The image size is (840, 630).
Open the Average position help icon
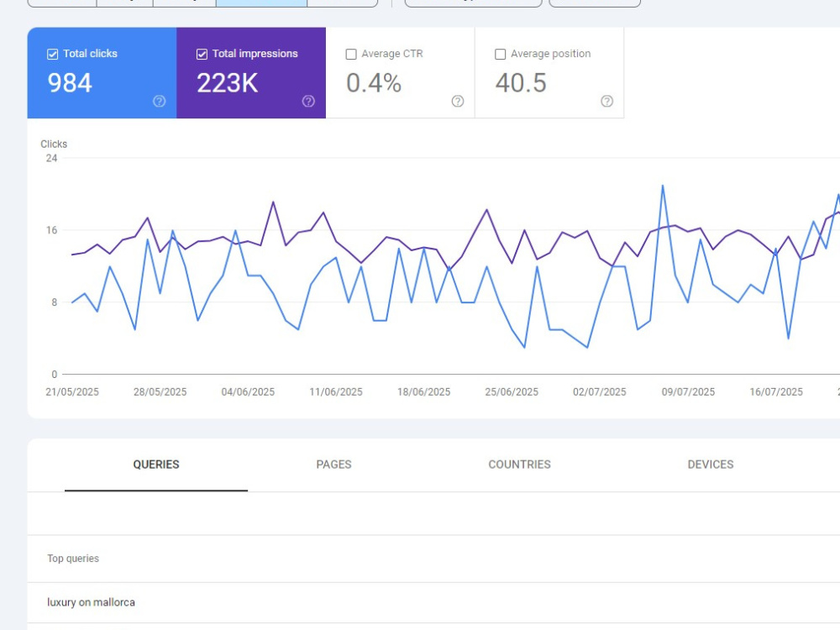607,102
